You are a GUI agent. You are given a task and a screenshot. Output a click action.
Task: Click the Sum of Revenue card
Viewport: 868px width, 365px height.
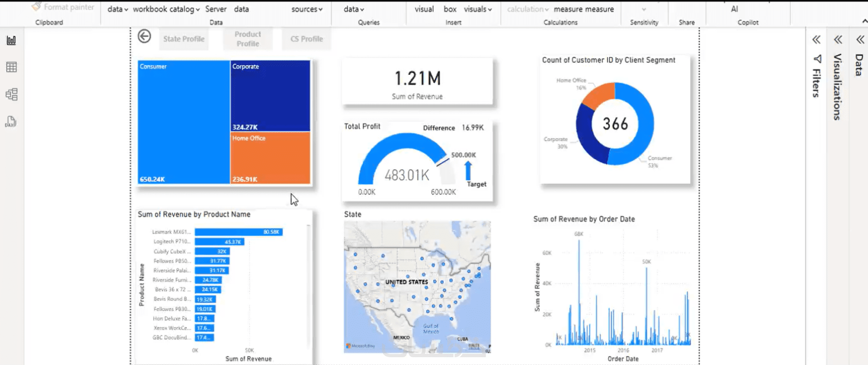coord(418,82)
